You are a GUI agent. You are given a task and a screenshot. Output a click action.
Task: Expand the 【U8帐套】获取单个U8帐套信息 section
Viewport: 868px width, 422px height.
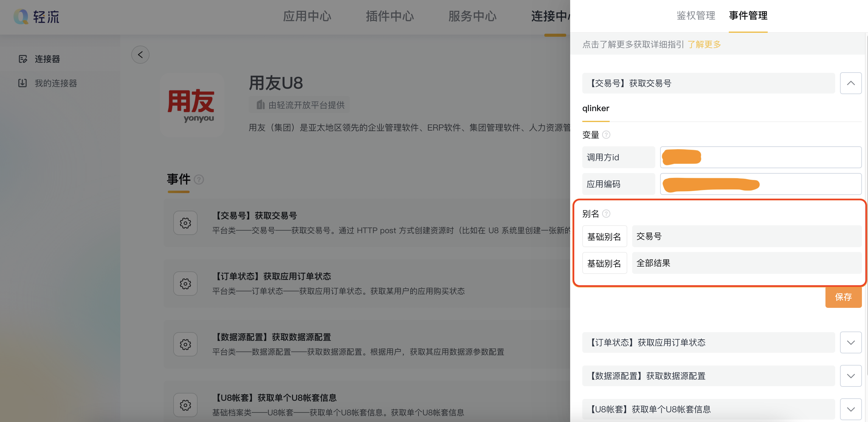tap(850, 409)
